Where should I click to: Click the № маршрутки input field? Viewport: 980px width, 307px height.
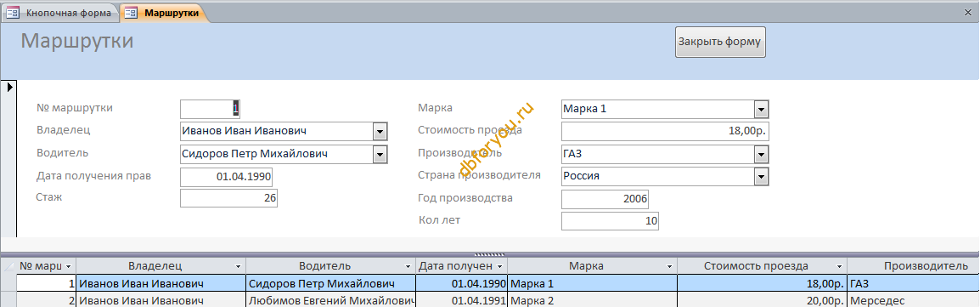[210, 109]
